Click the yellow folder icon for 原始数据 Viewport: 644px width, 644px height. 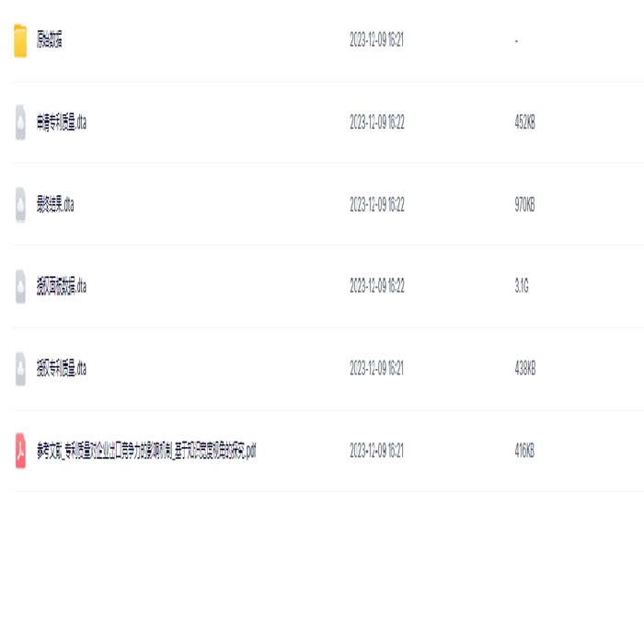tap(20, 40)
